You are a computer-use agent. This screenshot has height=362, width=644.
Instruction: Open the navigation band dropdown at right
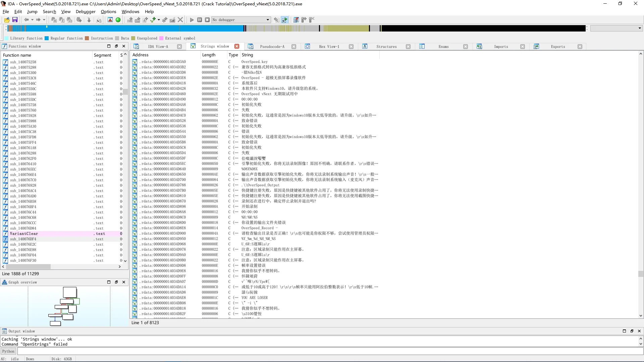[616, 28]
